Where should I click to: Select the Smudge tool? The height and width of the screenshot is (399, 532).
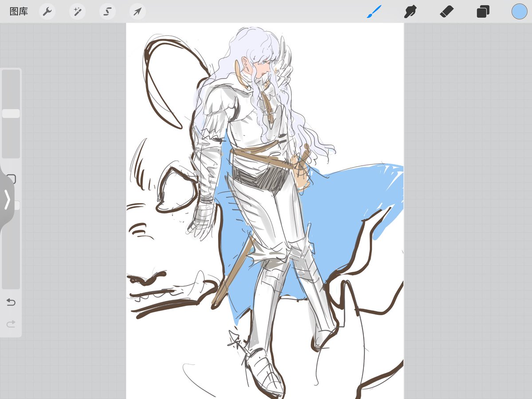click(x=411, y=12)
